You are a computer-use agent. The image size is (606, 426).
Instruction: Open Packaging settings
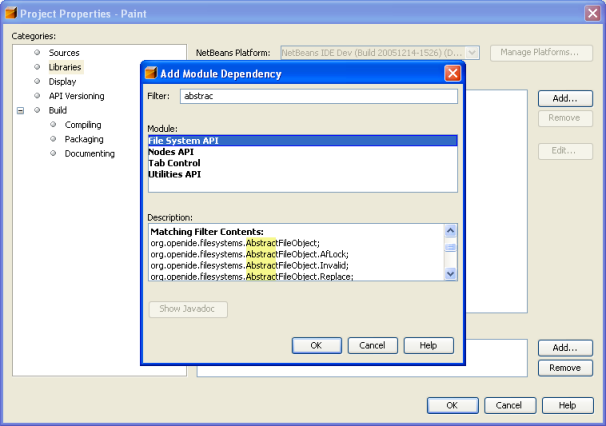click(84, 139)
